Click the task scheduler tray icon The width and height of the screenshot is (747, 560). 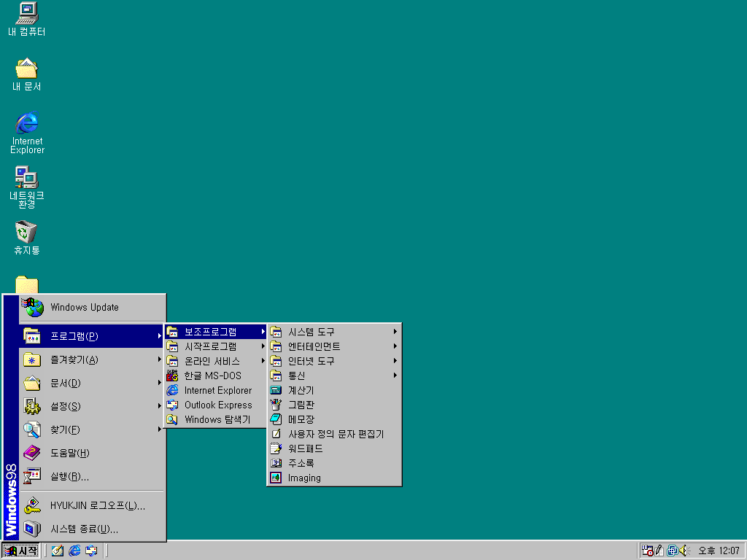coord(648,551)
